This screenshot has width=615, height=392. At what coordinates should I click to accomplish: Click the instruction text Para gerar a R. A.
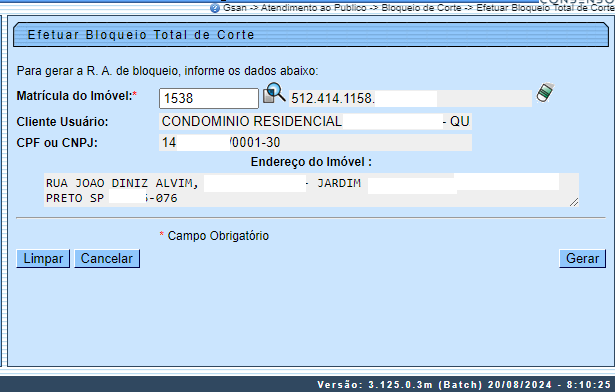click(167, 71)
